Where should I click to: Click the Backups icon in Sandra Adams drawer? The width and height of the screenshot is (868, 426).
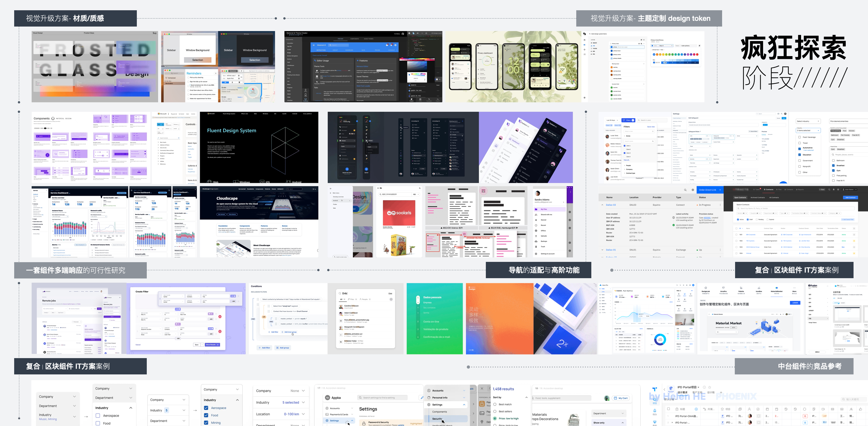[536, 241]
